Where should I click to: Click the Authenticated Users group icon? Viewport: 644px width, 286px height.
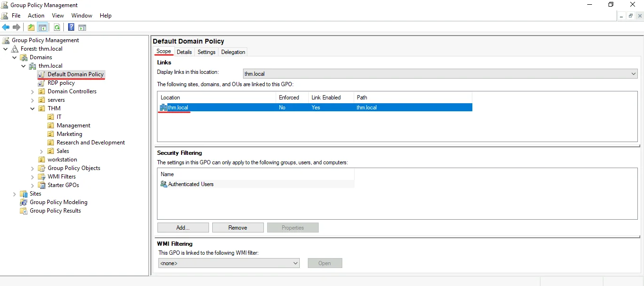pyautogui.click(x=164, y=184)
